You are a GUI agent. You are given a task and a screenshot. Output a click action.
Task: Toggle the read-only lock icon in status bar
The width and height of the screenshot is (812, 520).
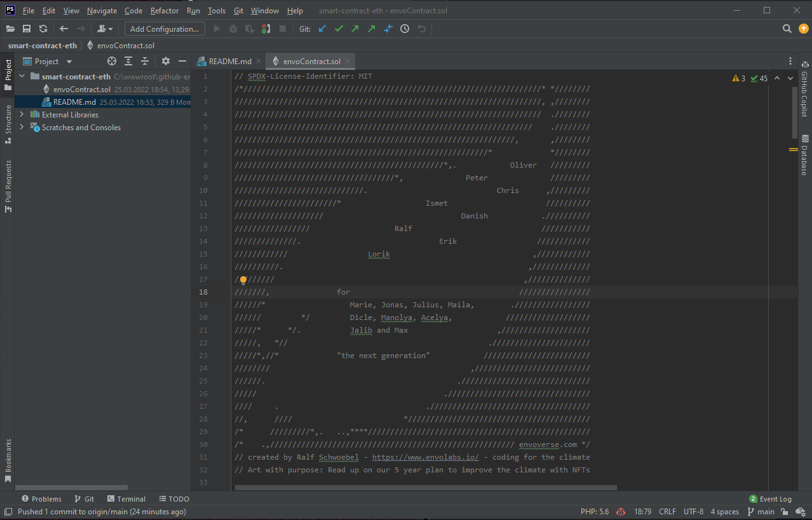(785, 512)
